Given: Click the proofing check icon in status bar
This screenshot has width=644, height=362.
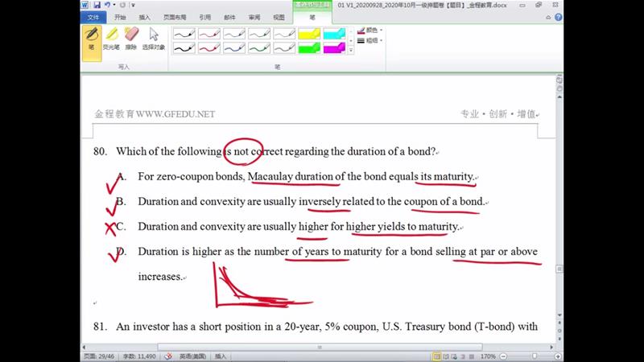Looking at the screenshot, I should [168, 356].
